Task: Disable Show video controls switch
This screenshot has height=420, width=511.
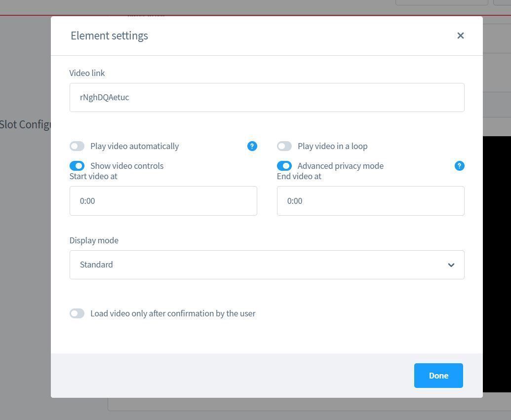Action: pos(77,166)
